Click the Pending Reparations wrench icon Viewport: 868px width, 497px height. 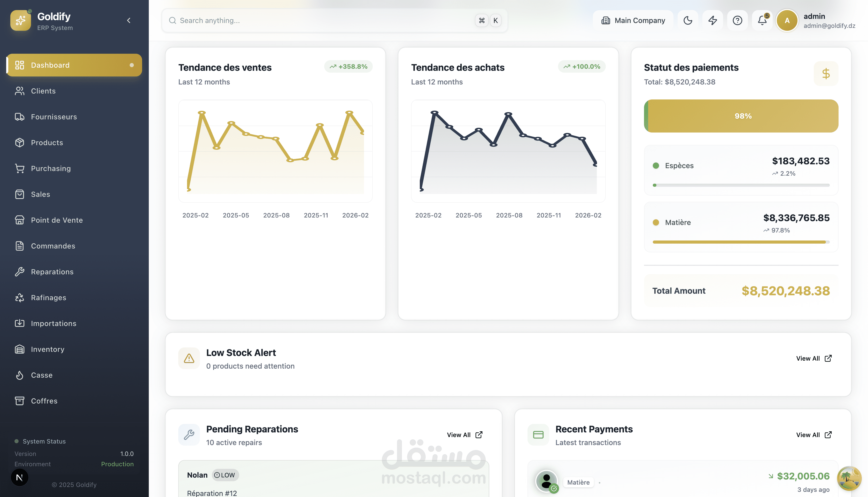pos(189,435)
